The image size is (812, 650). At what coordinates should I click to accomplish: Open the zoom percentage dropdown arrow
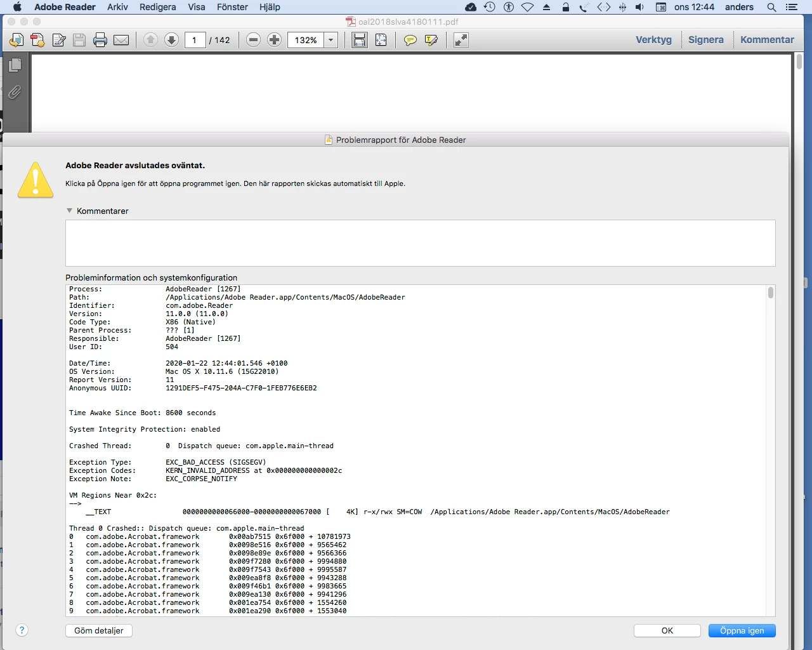tap(331, 40)
